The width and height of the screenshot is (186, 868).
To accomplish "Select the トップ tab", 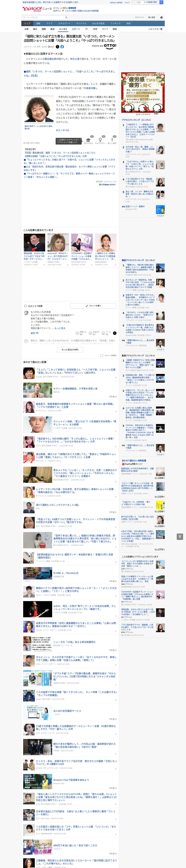I will [x=27, y=23].
